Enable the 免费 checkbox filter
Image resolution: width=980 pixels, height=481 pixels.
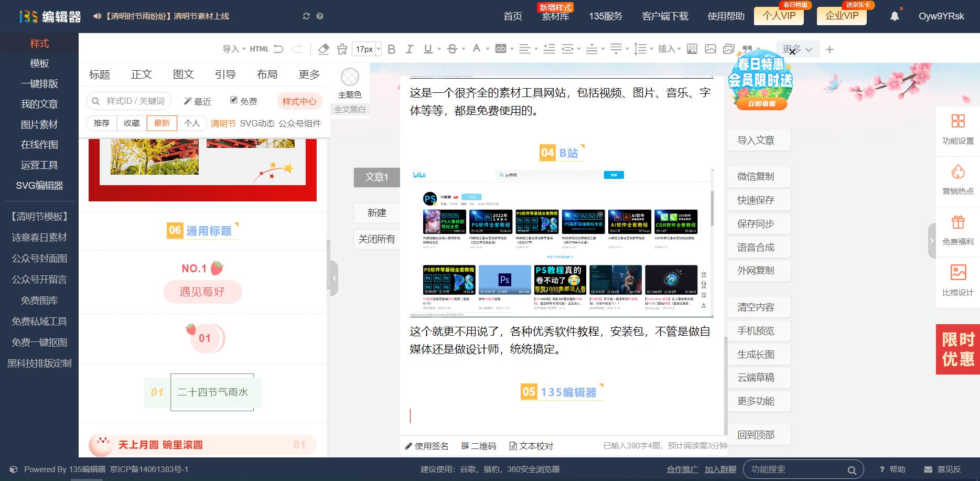pos(233,101)
